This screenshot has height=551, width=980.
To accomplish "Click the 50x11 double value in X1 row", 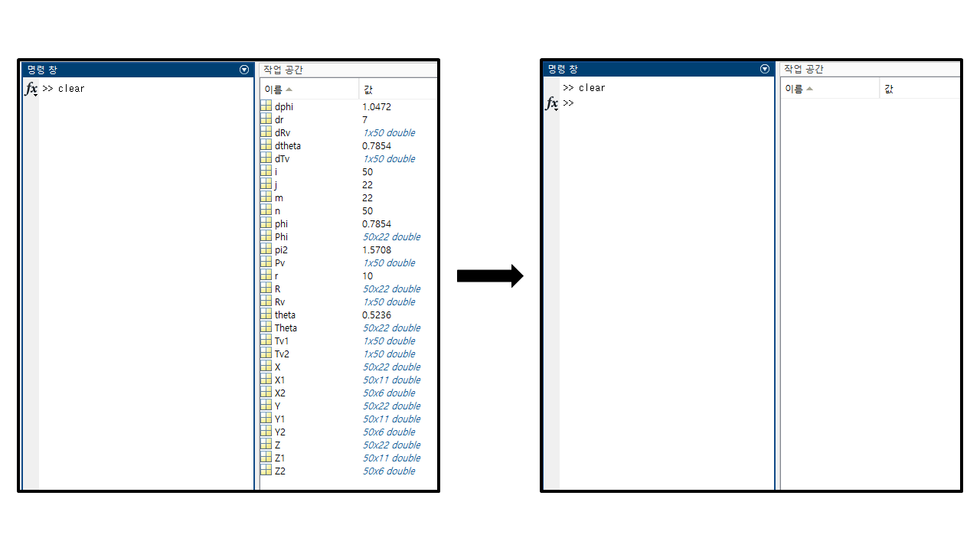I will tap(392, 380).
